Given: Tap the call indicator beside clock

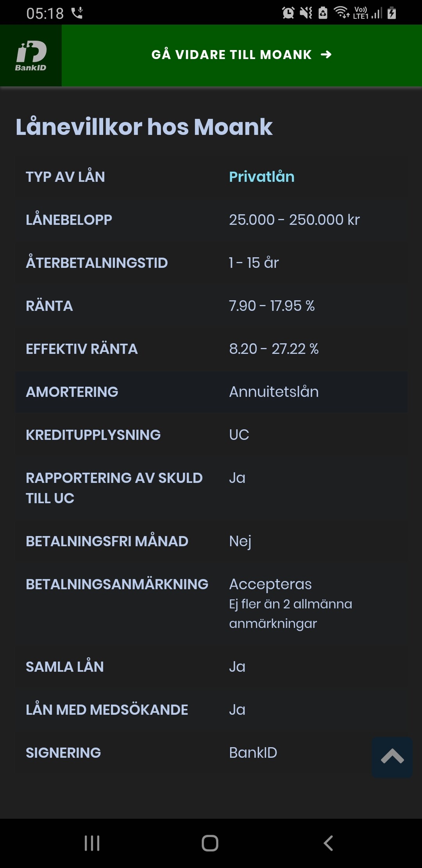Looking at the screenshot, I should pos(77,13).
